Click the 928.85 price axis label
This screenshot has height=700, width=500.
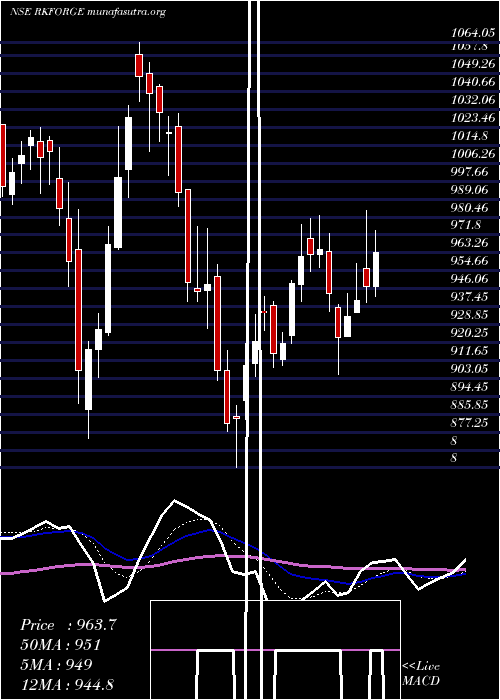[x=469, y=315]
